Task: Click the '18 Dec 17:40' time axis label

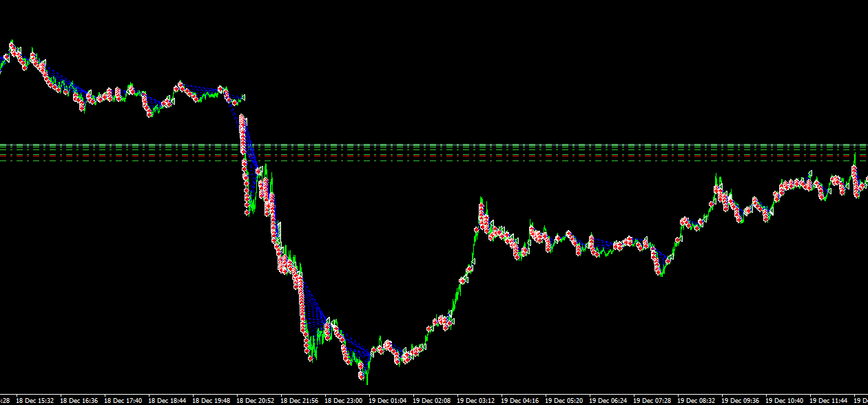Action: point(123,400)
